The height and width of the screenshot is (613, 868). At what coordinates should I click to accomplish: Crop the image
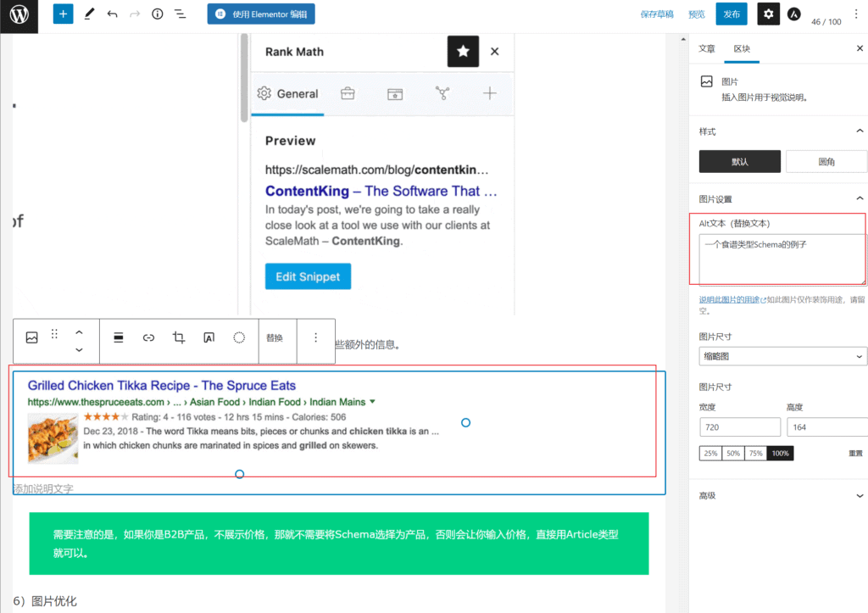pyautogui.click(x=178, y=337)
